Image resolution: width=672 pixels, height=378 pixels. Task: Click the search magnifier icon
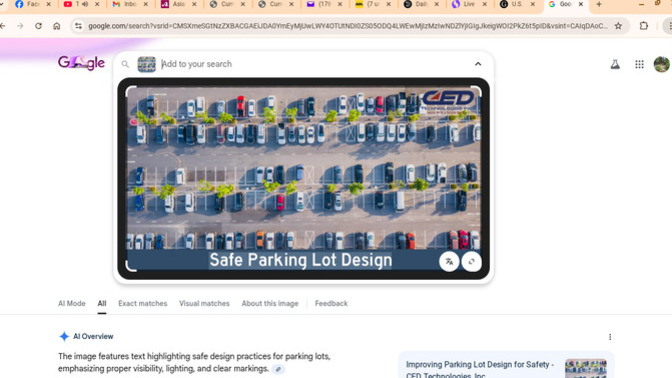pyautogui.click(x=125, y=64)
